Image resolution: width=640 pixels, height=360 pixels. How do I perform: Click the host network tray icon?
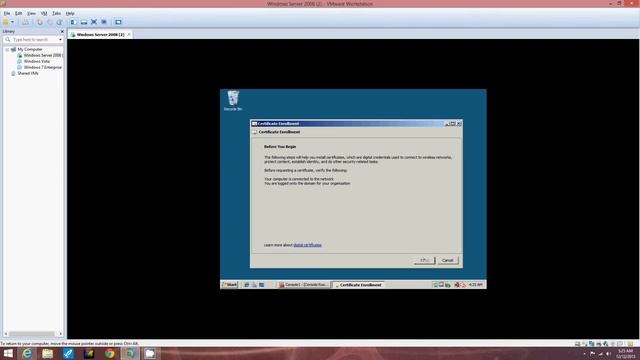pos(600,354)
